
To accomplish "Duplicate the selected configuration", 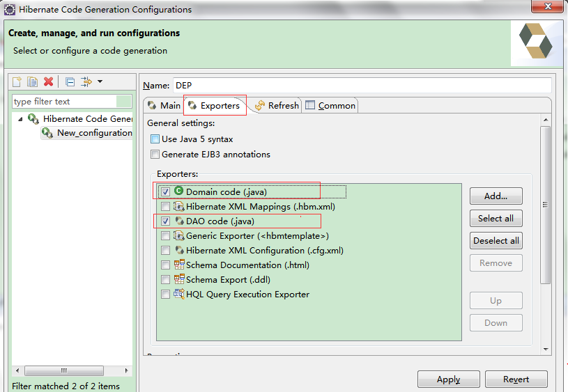I will click(x=32, y=81).
